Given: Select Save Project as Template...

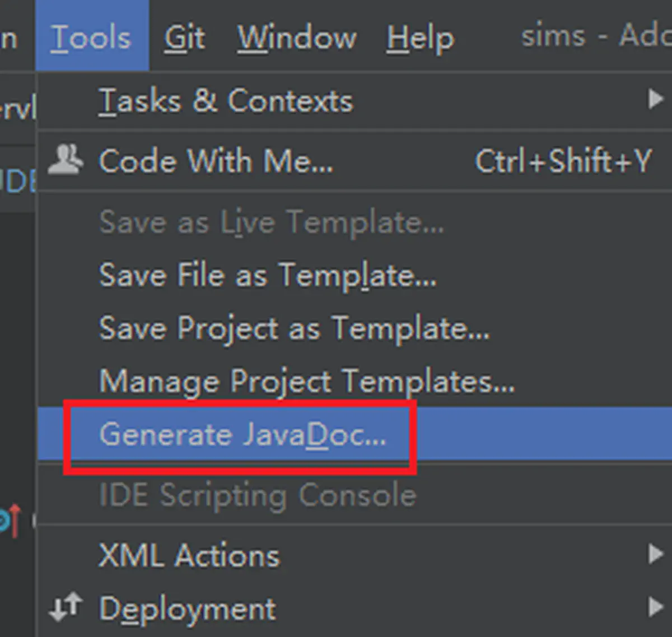Looking at the screenshot, I should click(355, 328).
